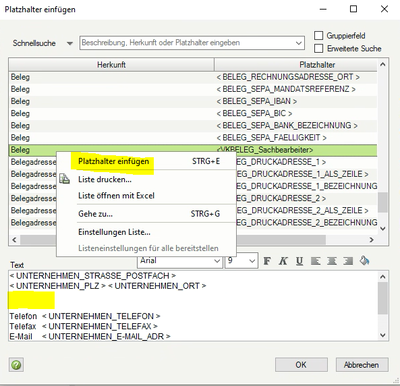Click UNTERNEHMEN_STRASSE_POSTFACH line in text editor
Screen dimensions: 400x386
tap(93, 276)
